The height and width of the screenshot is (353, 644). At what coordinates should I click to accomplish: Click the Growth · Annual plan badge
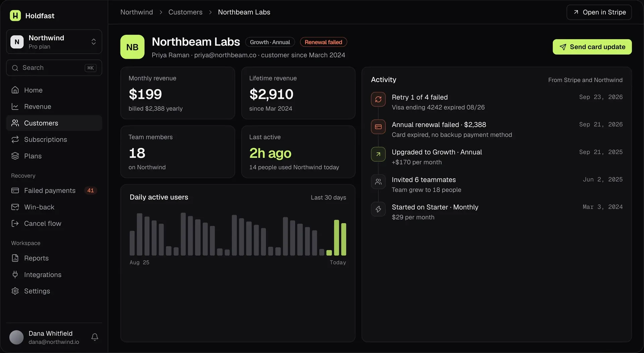[270, 42]
